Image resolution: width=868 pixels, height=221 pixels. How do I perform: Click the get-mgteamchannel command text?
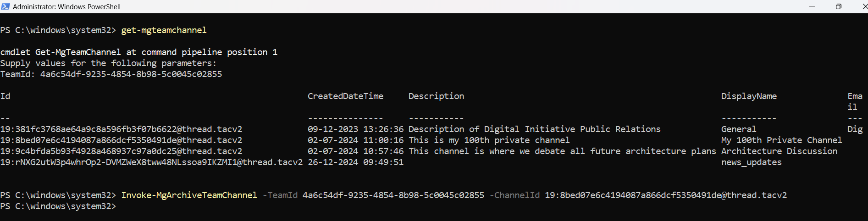(164, 30)
